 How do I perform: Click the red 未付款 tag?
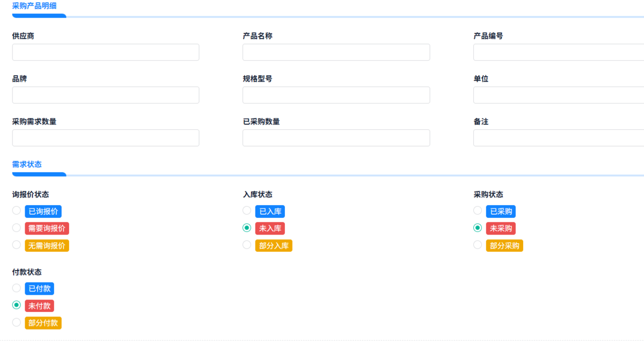39,306
